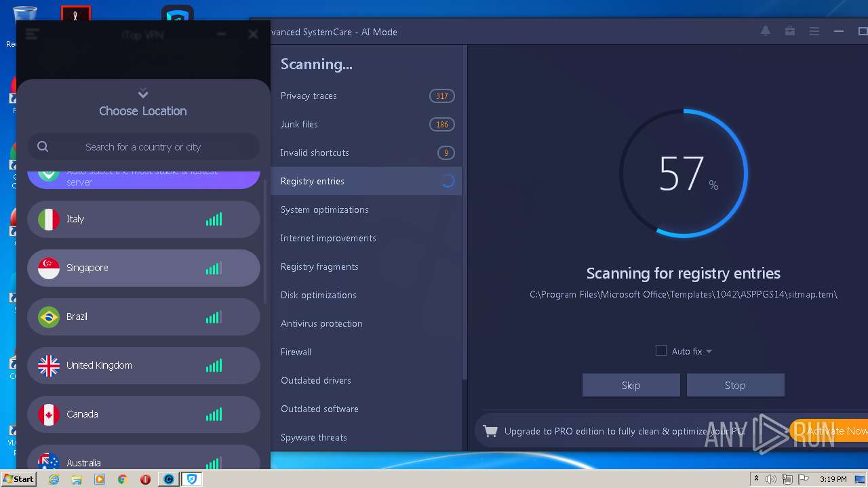868x488 pixels.
Task: Click the Singapore flag icon
Action: click(49, 268)
